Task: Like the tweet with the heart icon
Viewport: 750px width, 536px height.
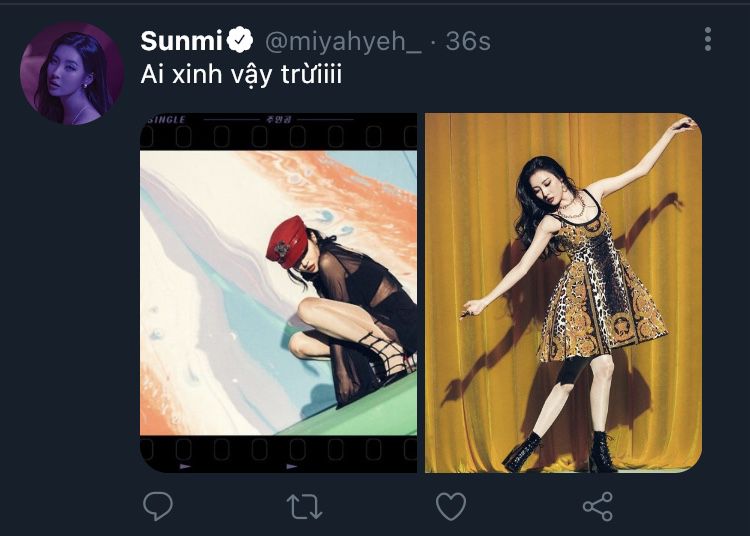Action: [451, 506]
